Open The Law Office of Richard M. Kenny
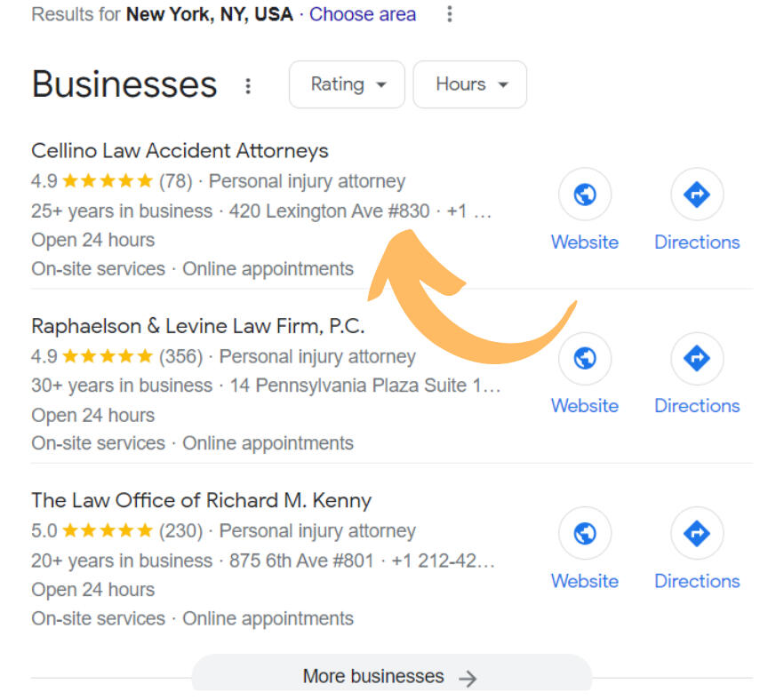768x700 pixels. coord(201,500)
